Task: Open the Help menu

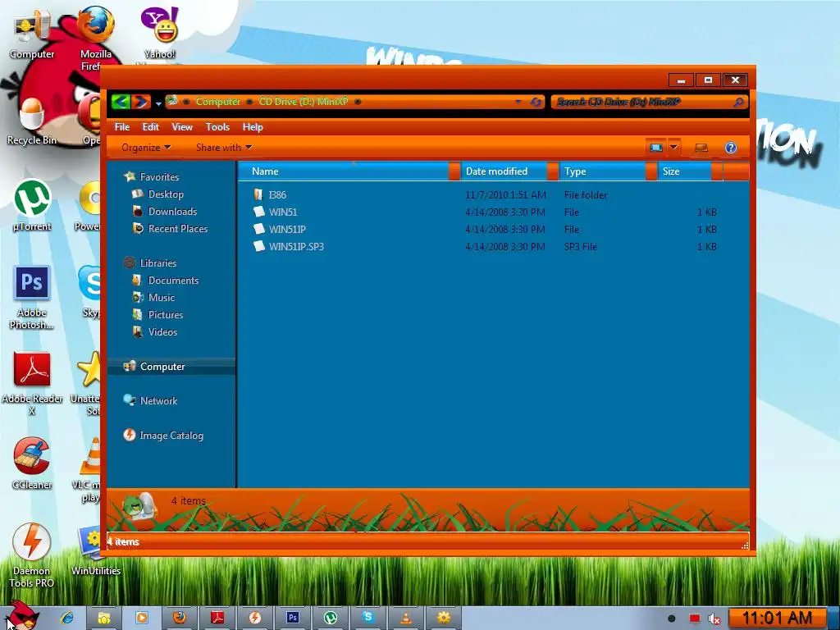Action: (253, 127)
